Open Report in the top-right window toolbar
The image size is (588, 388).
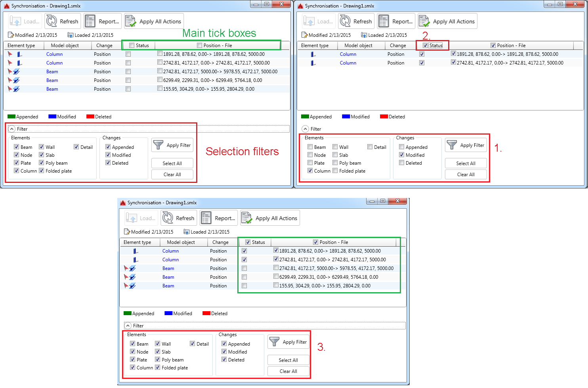tap(396, 21)
